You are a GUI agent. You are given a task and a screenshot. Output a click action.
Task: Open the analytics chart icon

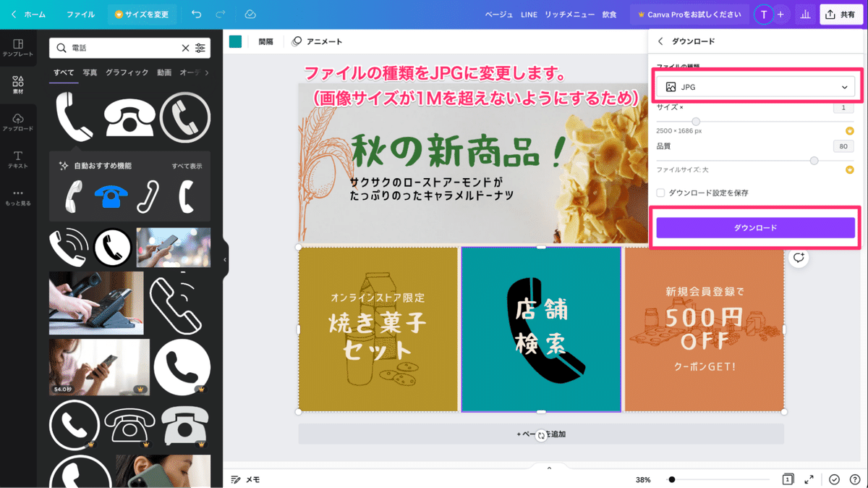tap(805, 14)
